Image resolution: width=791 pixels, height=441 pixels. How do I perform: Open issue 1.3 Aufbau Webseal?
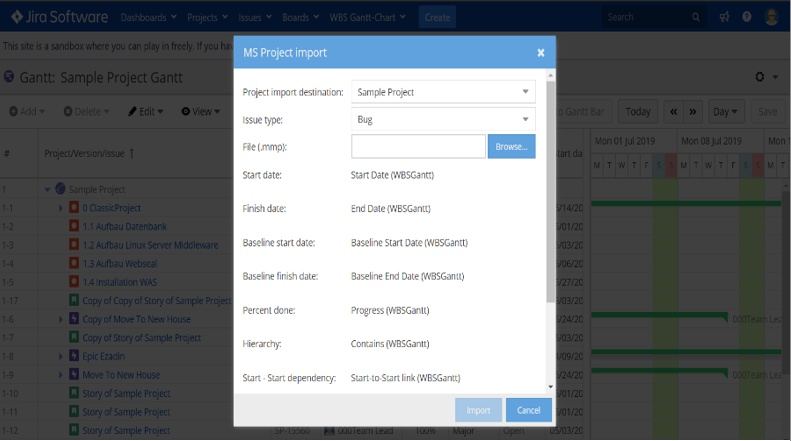click(120, 263)
